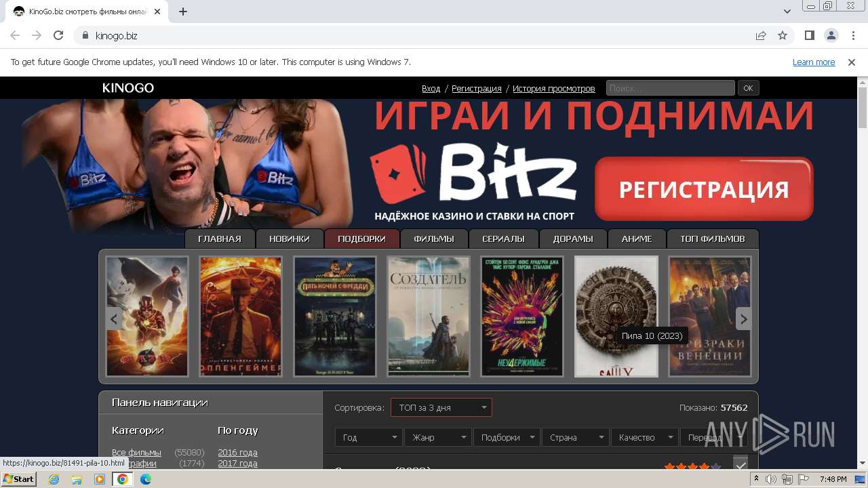
Task: Go back using browser back arrow
Action: [15, 35]
